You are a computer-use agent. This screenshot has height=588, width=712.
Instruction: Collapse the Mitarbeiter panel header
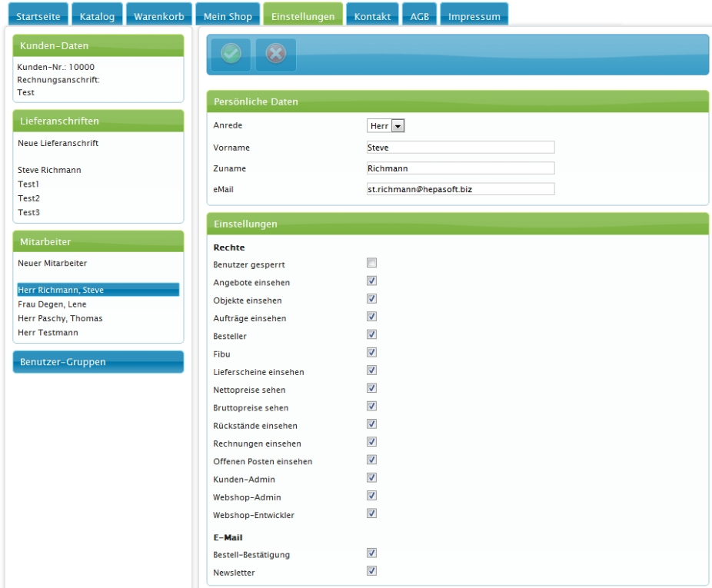pyautogui.click(x=98, y=242)
